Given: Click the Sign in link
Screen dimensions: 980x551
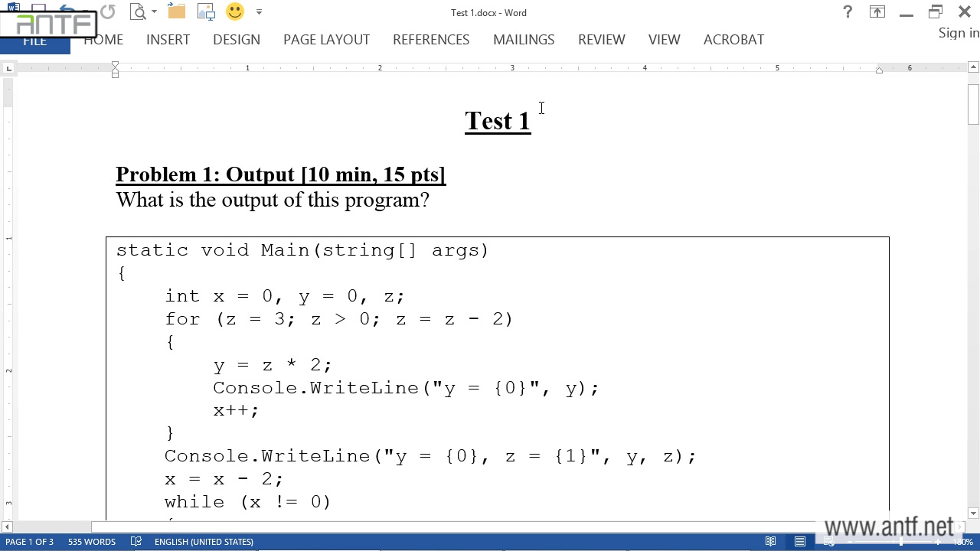Looking at the screenshot, I should [x=959, y=33].
